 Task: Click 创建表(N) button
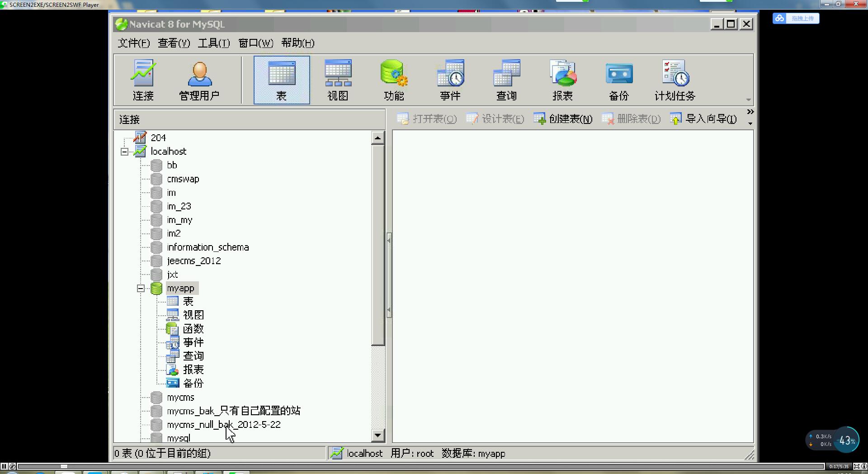click(x=563, y=119)
